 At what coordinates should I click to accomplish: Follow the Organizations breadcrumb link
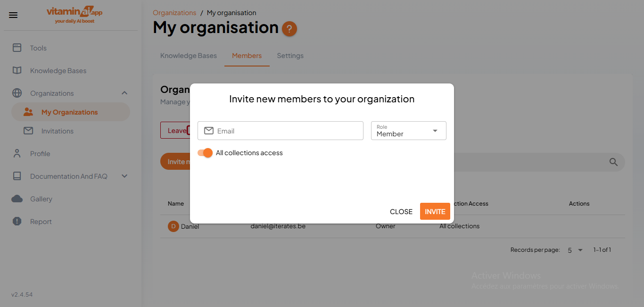pos(174,12)
